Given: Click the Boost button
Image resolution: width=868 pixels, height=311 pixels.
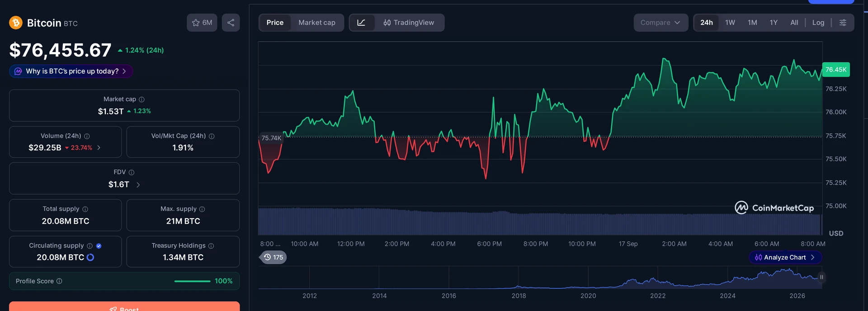Looking at the screenshot, I should [124, 306].
